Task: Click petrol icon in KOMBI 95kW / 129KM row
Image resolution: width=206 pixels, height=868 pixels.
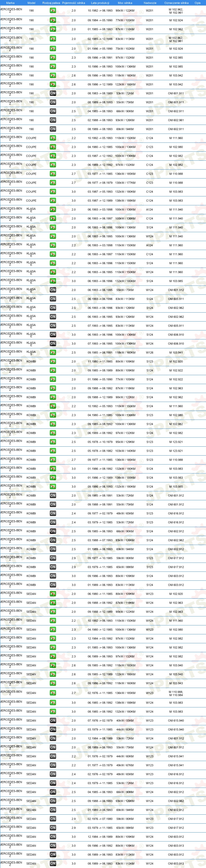Action: tap(53, 442)
